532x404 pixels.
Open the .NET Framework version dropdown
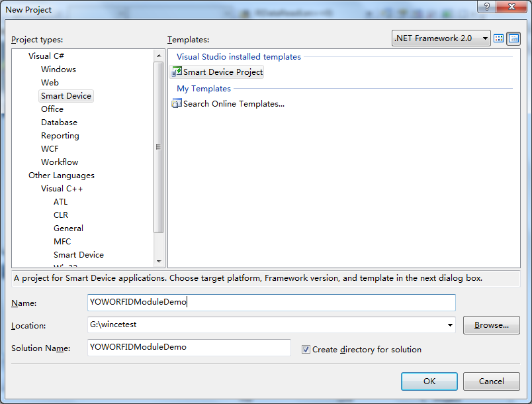485,38
